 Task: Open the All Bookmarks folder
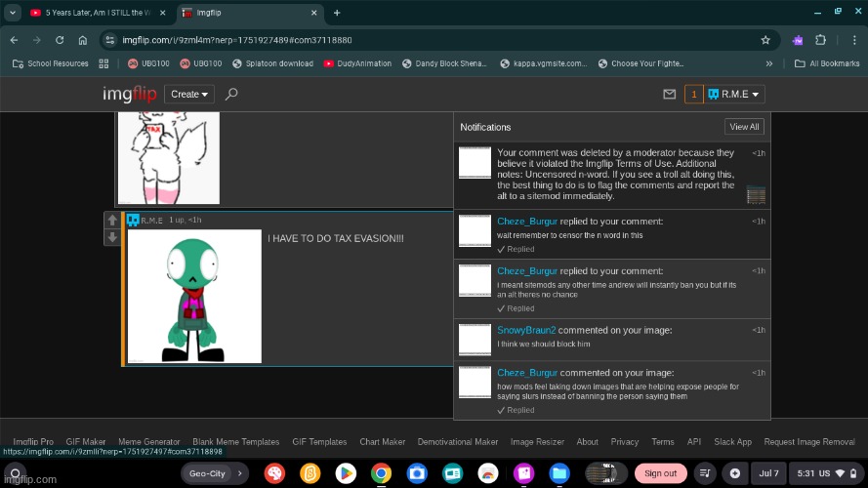pos(827,63)
